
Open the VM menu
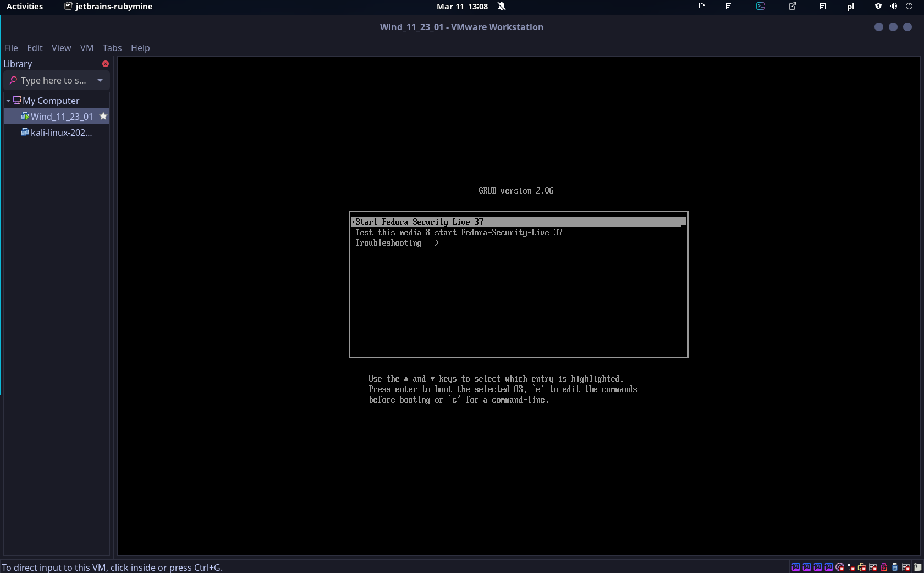click(x=87, y=48)
